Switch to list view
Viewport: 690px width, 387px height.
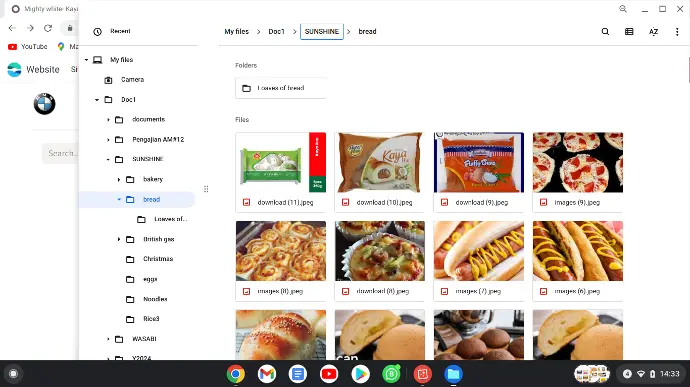pyautogui.click(x=629, y=31)
